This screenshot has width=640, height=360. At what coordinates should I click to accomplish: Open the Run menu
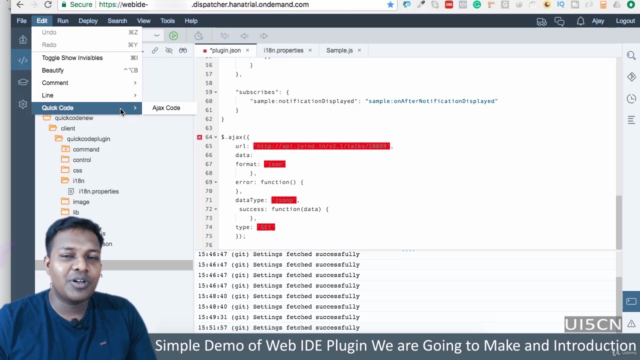[63, 21]
